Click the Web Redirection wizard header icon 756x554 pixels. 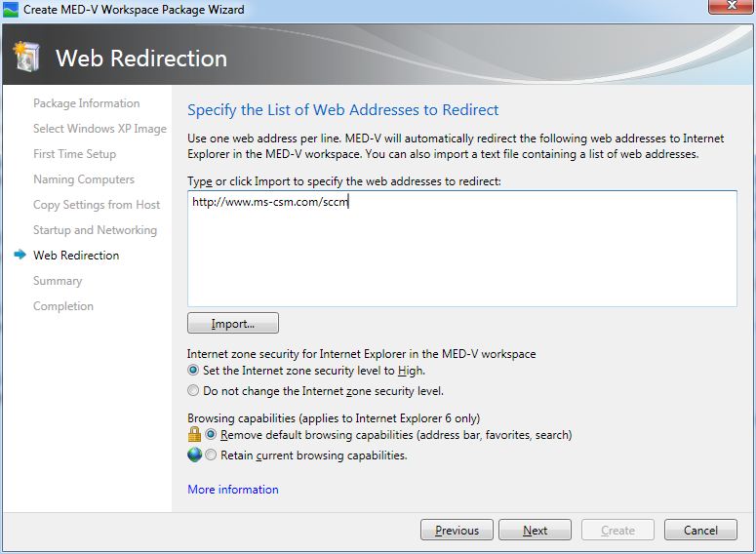(27, 57)
